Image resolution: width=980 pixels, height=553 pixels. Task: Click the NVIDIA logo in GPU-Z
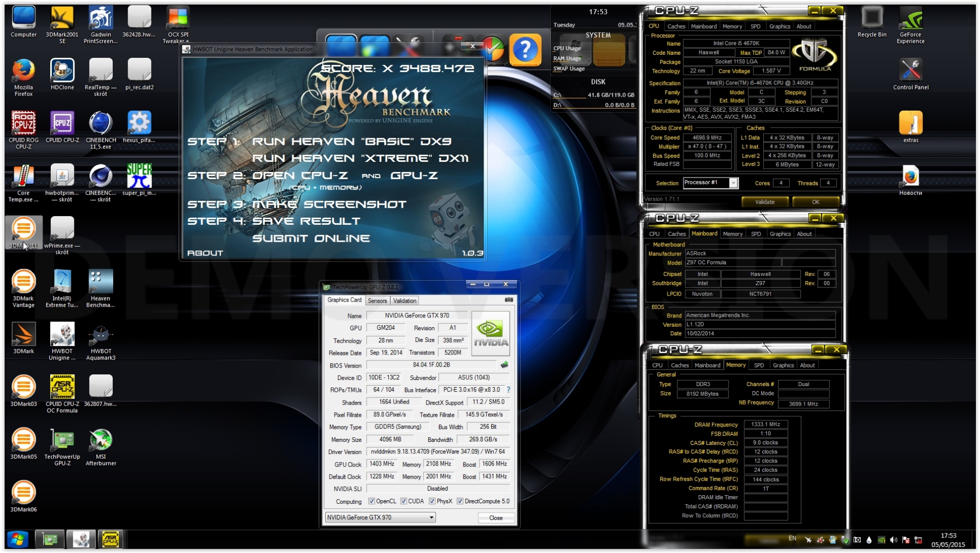tap(490, 333)
